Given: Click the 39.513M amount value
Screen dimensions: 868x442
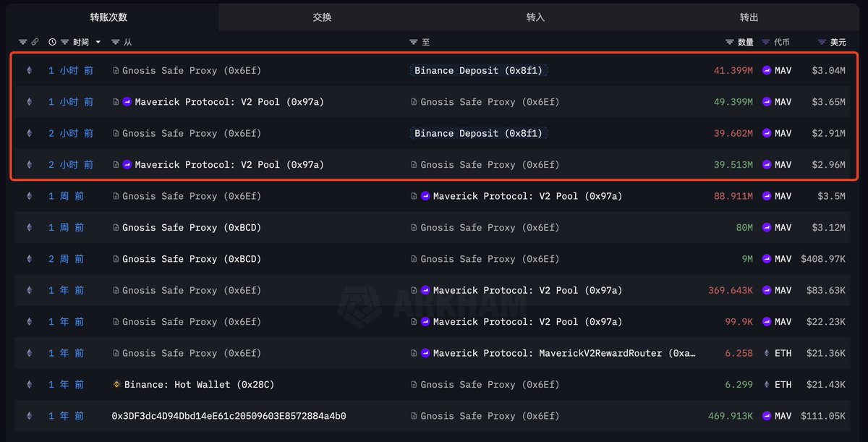Looking at the screenshot, I should click(x=733, y=165).
